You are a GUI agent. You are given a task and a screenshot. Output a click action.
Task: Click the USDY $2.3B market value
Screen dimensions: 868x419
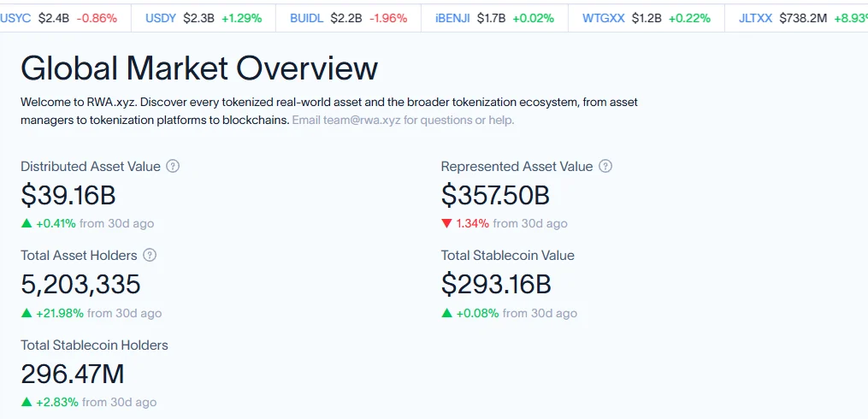(198, 18)
